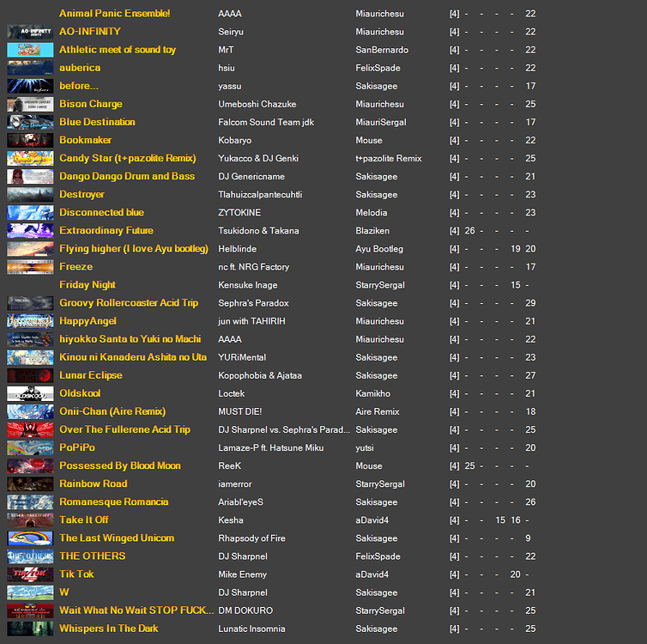
Task: Click the hiyokko Santa banner thumbnail
Action: click(30, 339)
